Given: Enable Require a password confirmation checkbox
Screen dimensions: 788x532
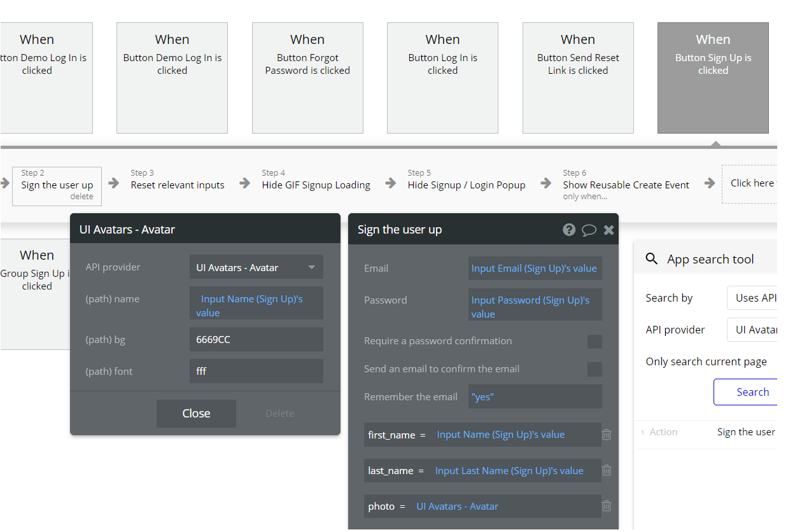Looking at the screenshot, I should (x=595, y=342).
